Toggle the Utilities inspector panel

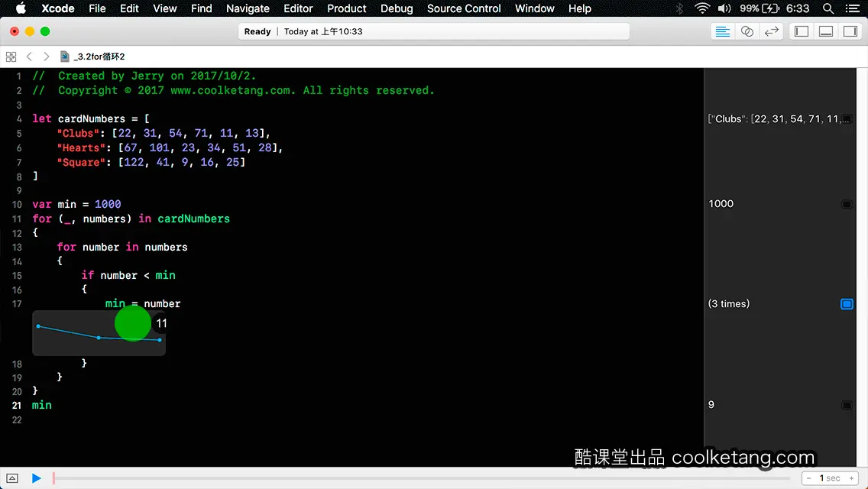(850, 31)
